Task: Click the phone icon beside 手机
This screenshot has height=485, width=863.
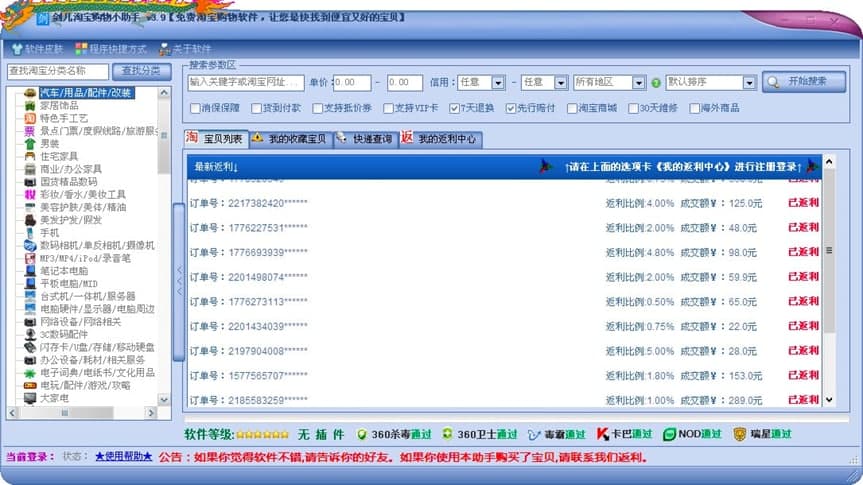Action: (x=30, y=233)
